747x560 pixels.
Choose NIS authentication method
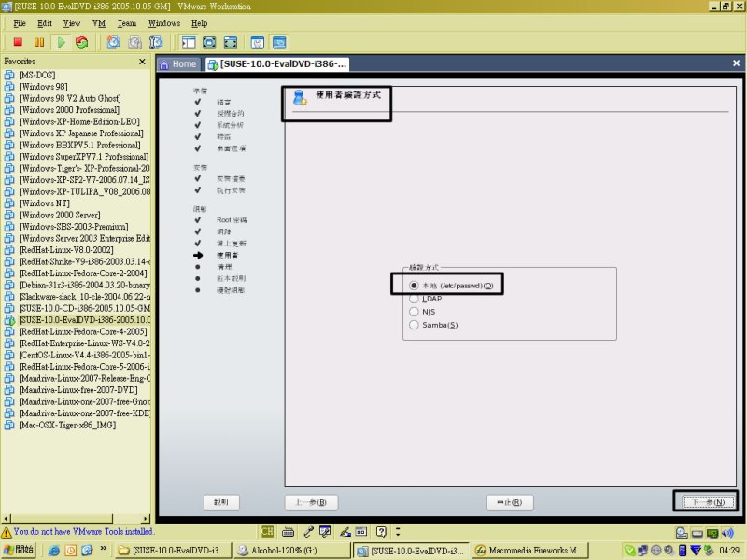point(414,312)
